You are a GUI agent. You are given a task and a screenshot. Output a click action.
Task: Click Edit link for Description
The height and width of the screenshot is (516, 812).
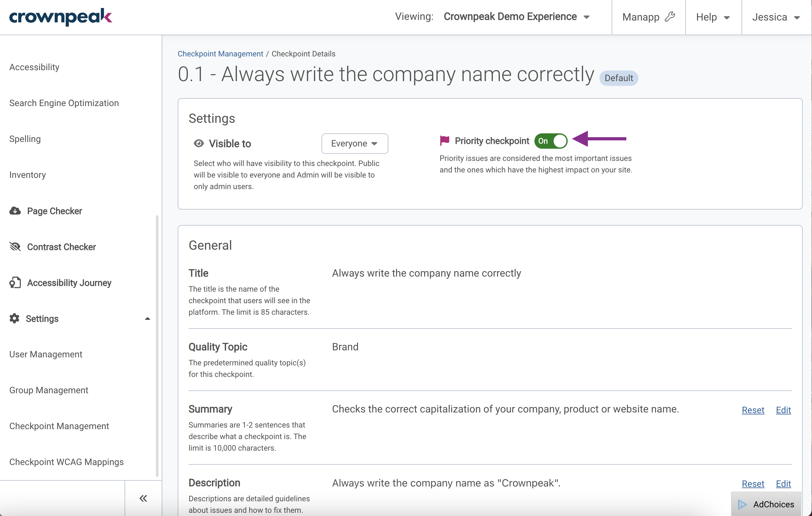tap(783, 484)
